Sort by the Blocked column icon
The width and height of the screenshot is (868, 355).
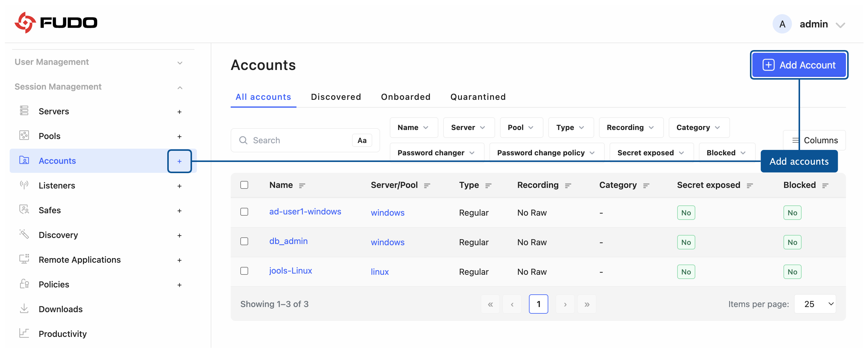825,185
